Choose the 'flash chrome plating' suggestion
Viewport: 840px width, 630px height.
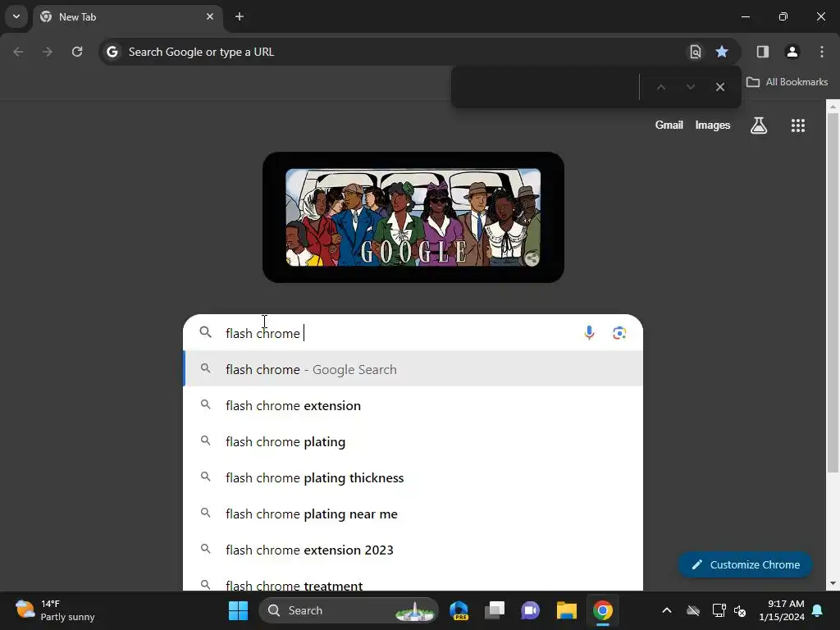click(413, 441)
